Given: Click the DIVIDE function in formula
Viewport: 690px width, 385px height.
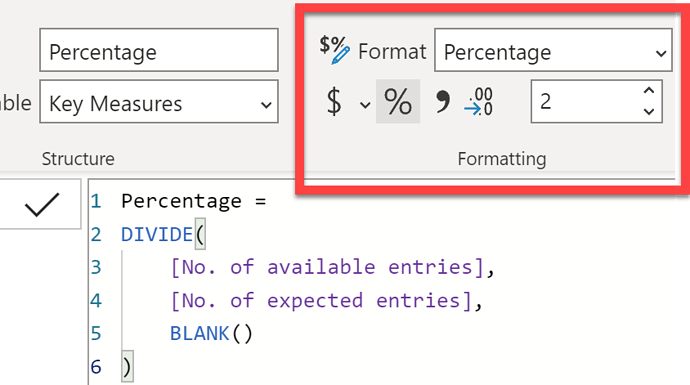Looking at the screenshot, I should (x=157, y=235).
